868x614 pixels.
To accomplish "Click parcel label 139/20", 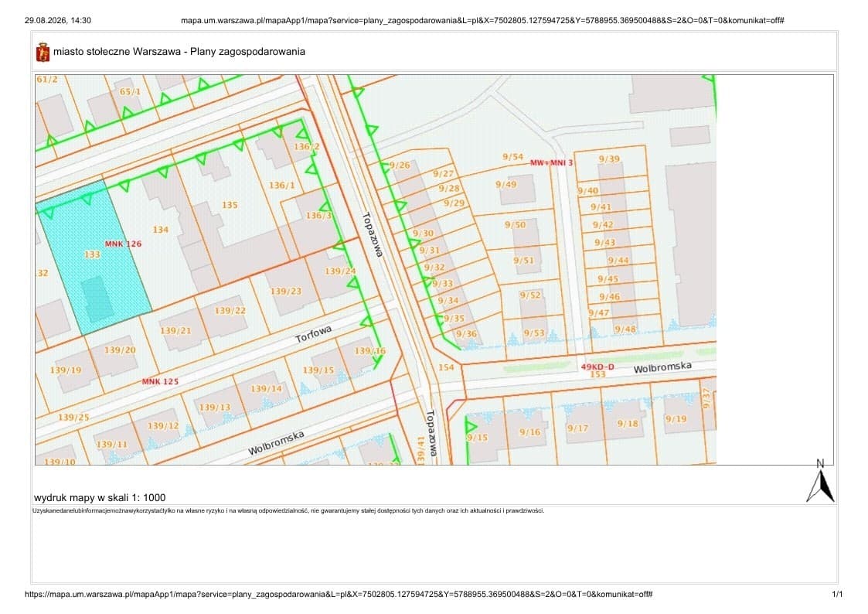I will pos(120,350).
